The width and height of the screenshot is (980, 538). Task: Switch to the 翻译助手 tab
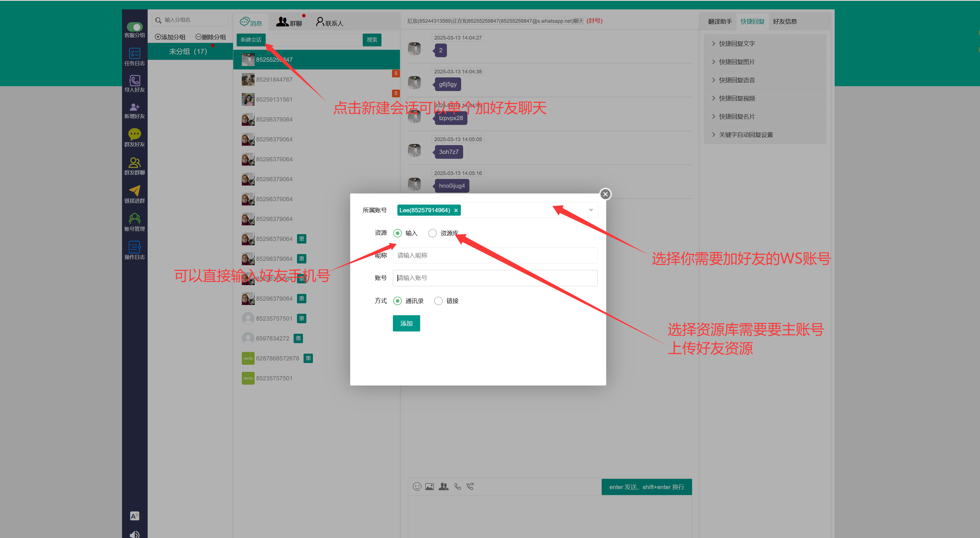(x=720, y=22)
